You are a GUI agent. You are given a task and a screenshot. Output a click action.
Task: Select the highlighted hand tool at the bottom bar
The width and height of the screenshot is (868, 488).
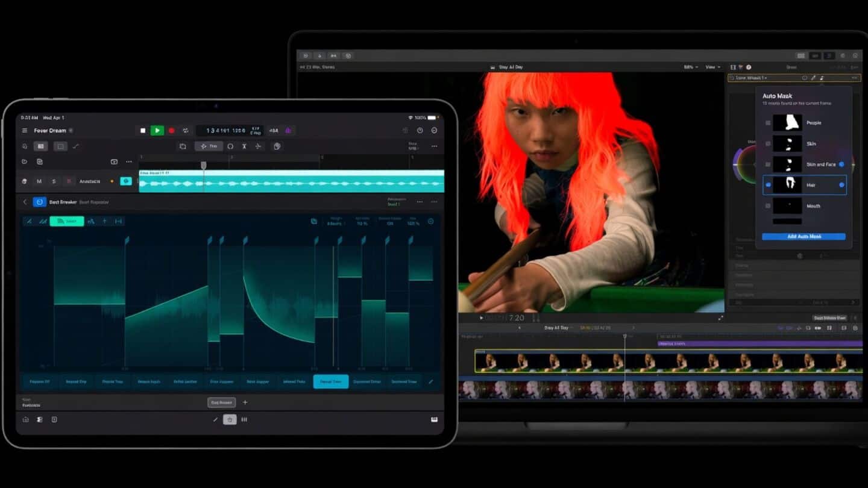coord(230,419)
